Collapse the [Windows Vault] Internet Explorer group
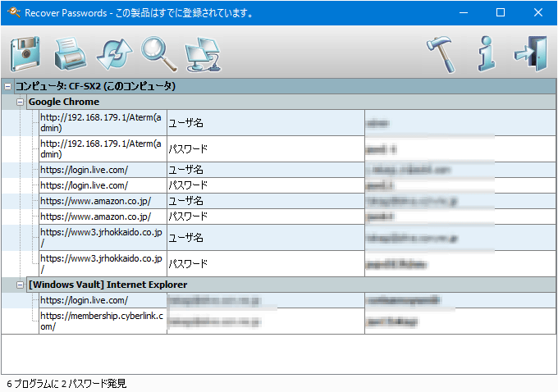Image resolution: width=558 pixels, height=392 pixels. pyautogui.click(x=20, y=285)
